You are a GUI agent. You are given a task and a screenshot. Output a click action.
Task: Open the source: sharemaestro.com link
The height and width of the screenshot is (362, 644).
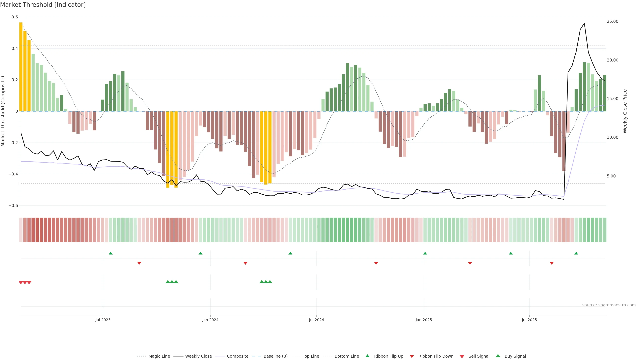609,305
